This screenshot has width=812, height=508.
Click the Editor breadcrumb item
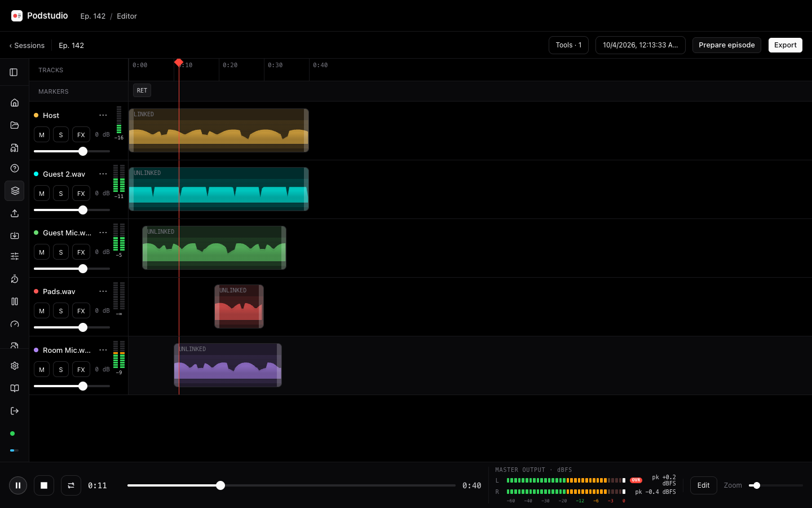pyautogui.click(x=127, y=16)
